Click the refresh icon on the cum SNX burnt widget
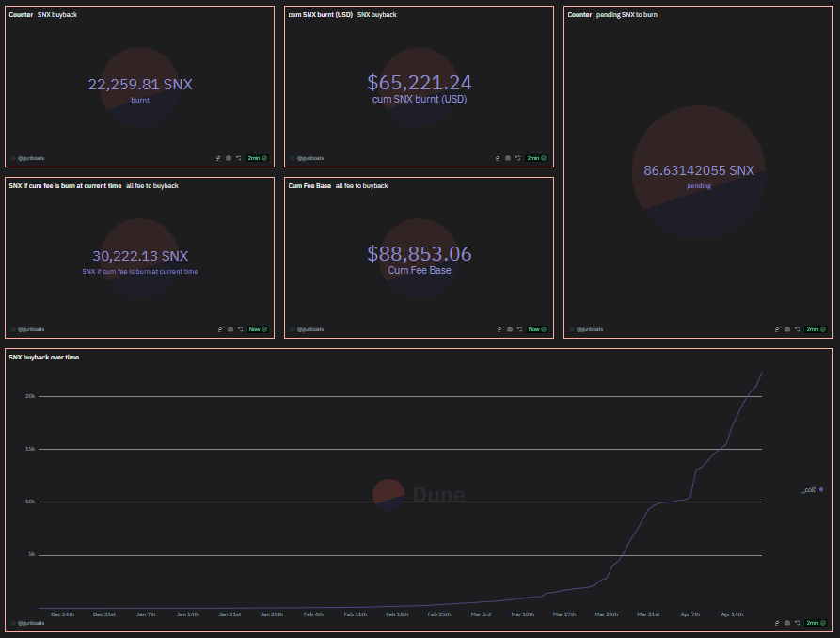Screen dimensions: 840x638 [517, 158]
